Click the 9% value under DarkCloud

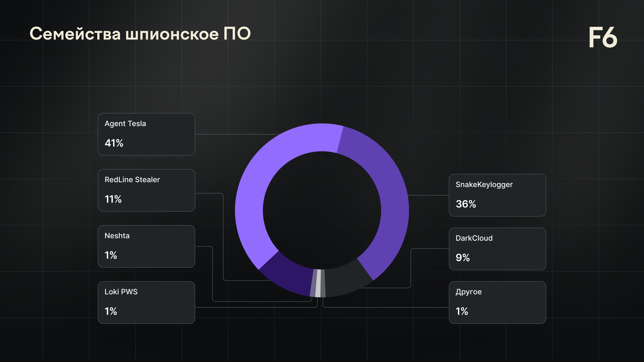click(x=462, y=258)
